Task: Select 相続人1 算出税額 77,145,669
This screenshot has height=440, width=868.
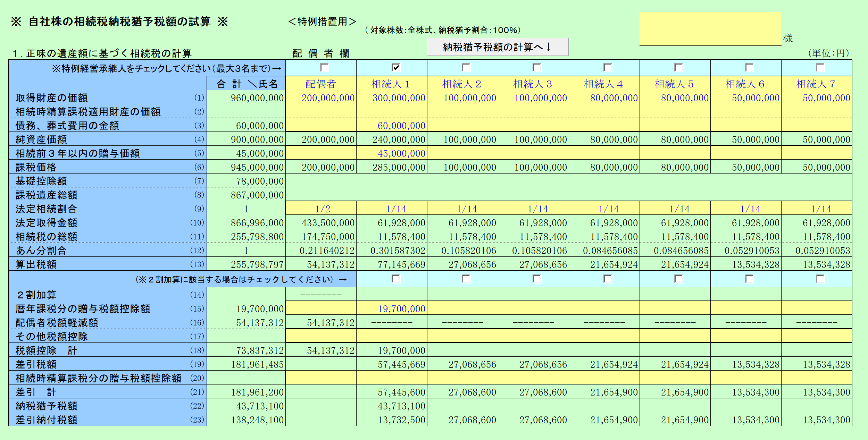Action: (x=392, y=264)
